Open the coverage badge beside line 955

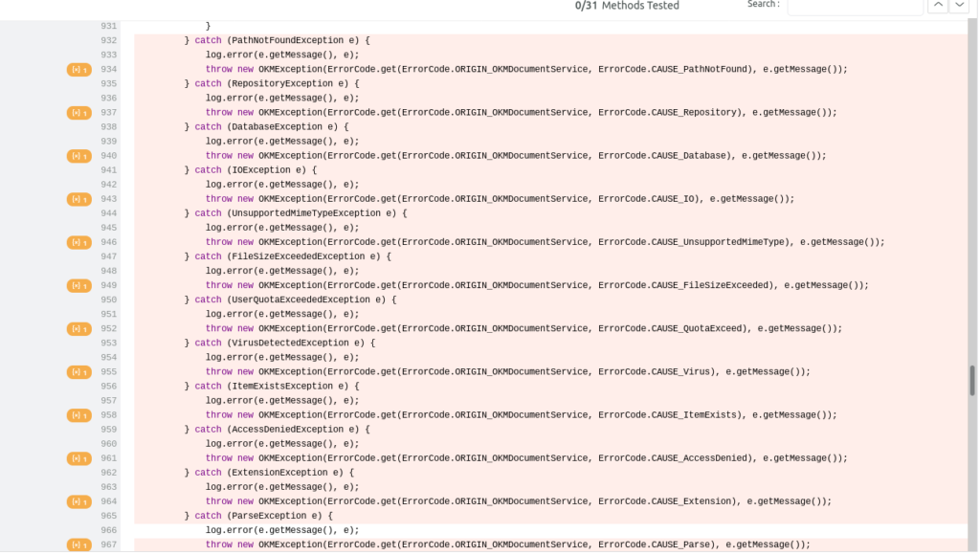[78, 371]
